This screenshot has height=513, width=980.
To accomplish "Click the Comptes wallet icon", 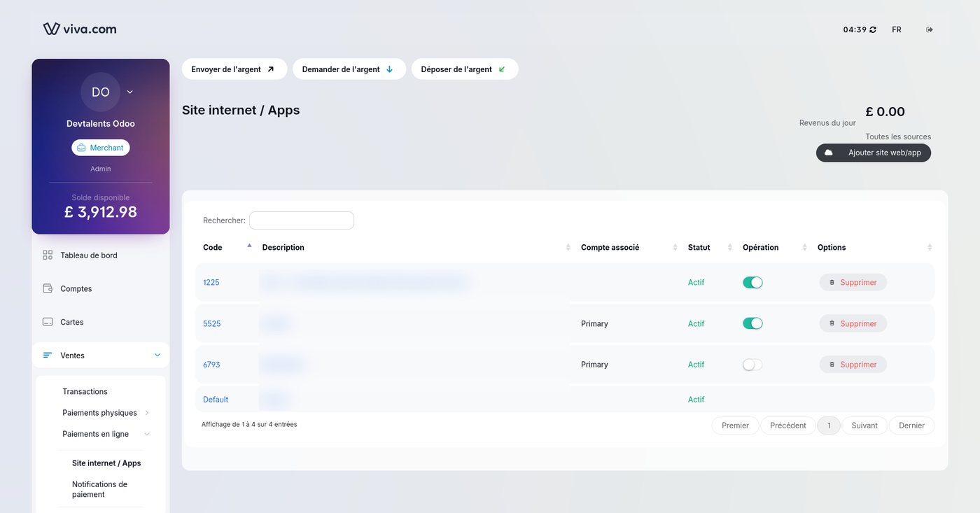I will (48, 288).
